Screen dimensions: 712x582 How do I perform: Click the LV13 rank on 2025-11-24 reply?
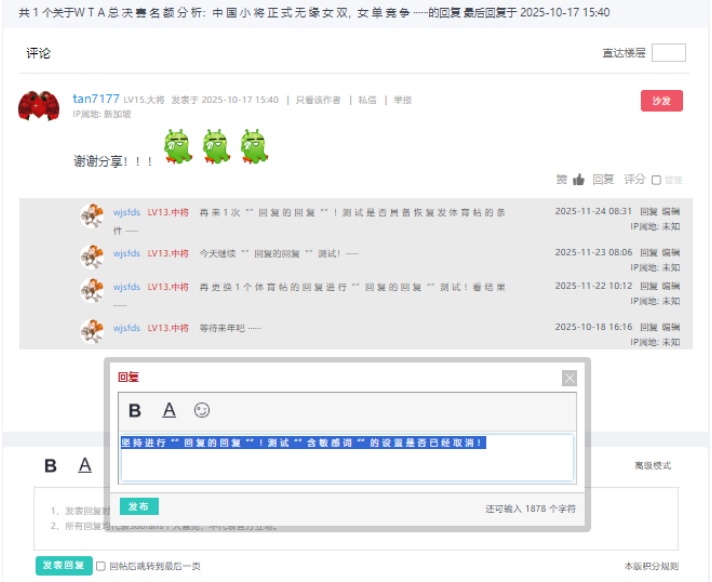168,212
